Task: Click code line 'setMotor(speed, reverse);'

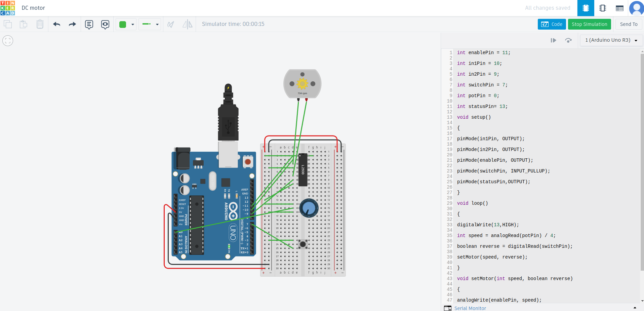Action: click(x=492, y=257)
